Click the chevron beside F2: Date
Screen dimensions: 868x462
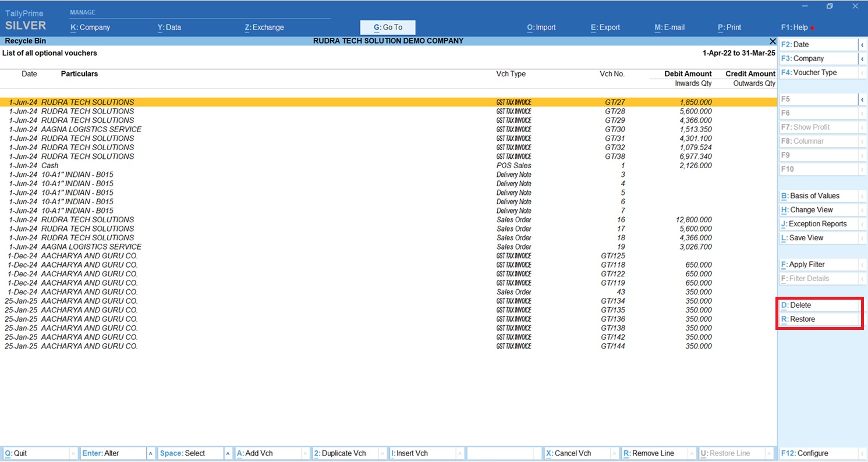(862, 45)
